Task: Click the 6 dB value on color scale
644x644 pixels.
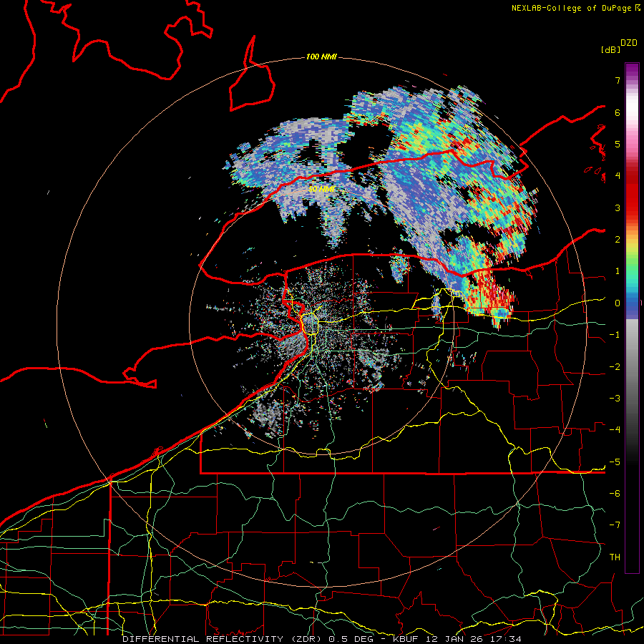Action: pos(618,112)
